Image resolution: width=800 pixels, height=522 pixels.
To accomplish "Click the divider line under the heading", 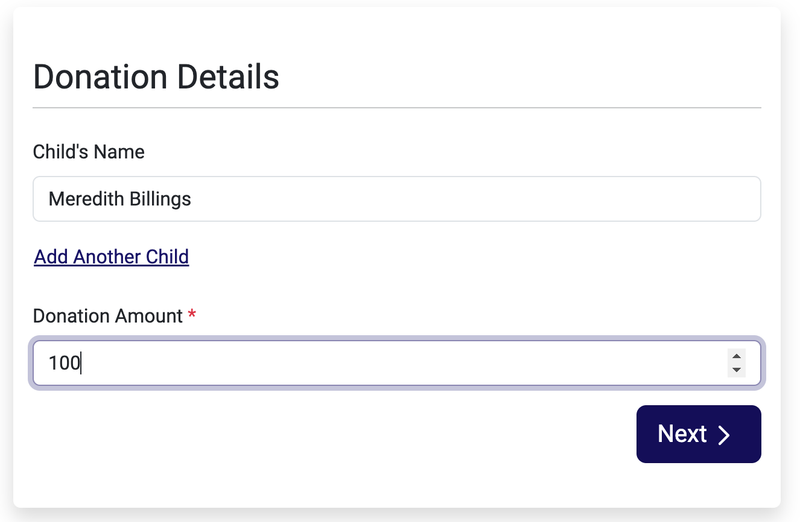I will [396, 107].
